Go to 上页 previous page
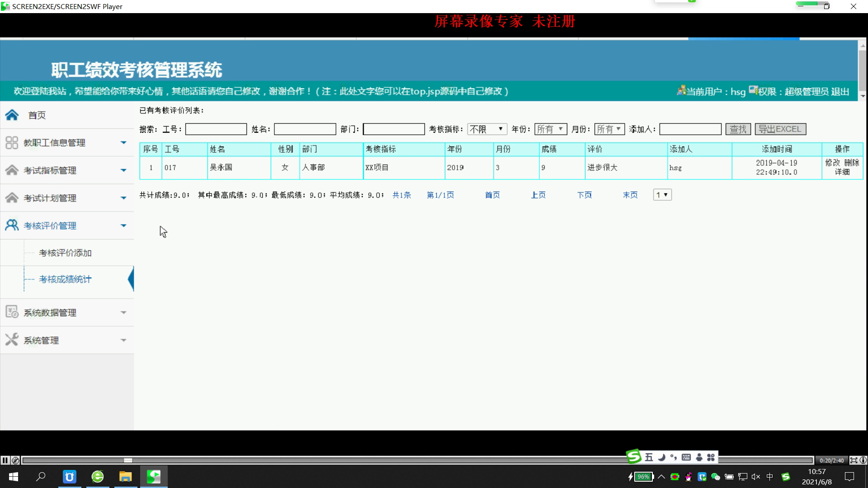 538,195
